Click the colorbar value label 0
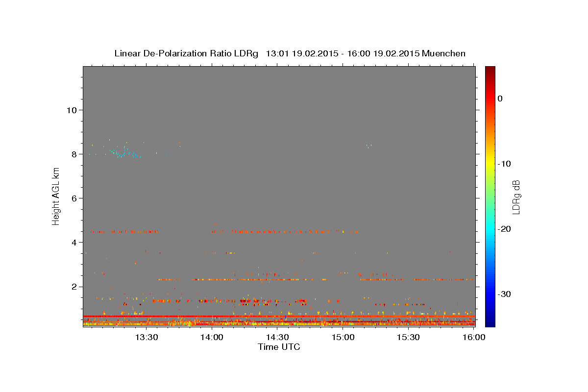The width and height of the screenshot is (588, 392). point(500,98)
